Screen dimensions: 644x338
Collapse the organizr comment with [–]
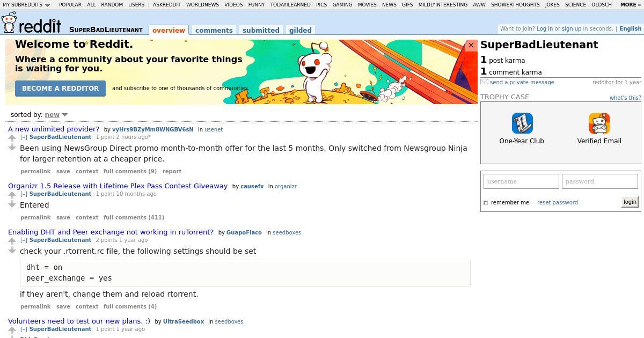pyautogui.click(x=24, y=194)
